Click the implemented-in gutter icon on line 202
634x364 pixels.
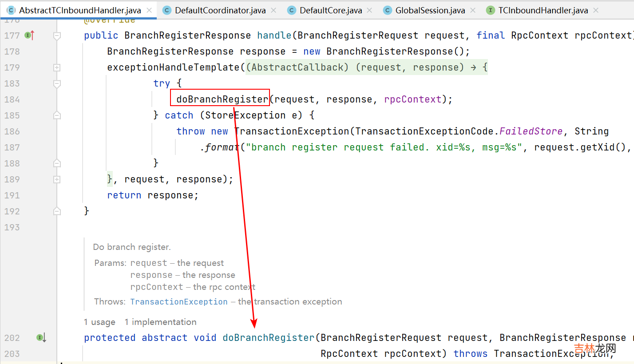pyautogui.click(x=41, y=338)
